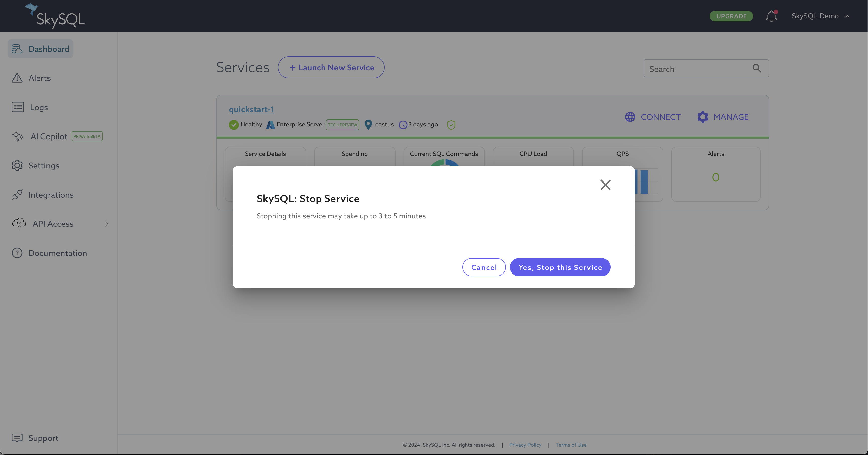Open Integrations in the sidebar
The height and width of the screenshot is (455, 868).
point(51,195)
